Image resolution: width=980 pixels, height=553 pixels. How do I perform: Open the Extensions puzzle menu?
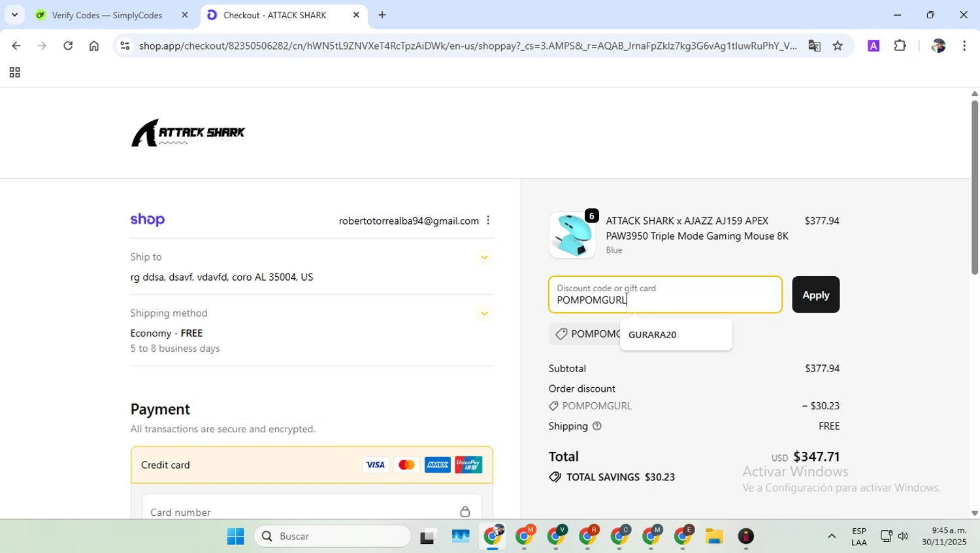click(x=900, y=46)
